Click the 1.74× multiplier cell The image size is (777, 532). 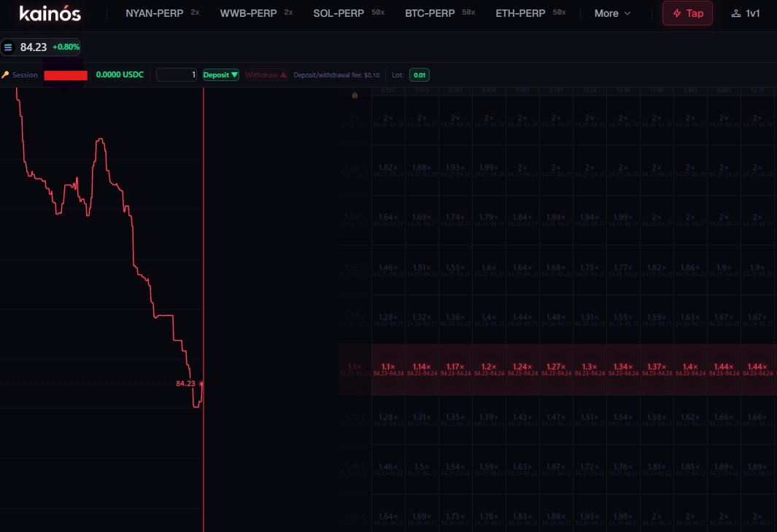tap(455, 220)
